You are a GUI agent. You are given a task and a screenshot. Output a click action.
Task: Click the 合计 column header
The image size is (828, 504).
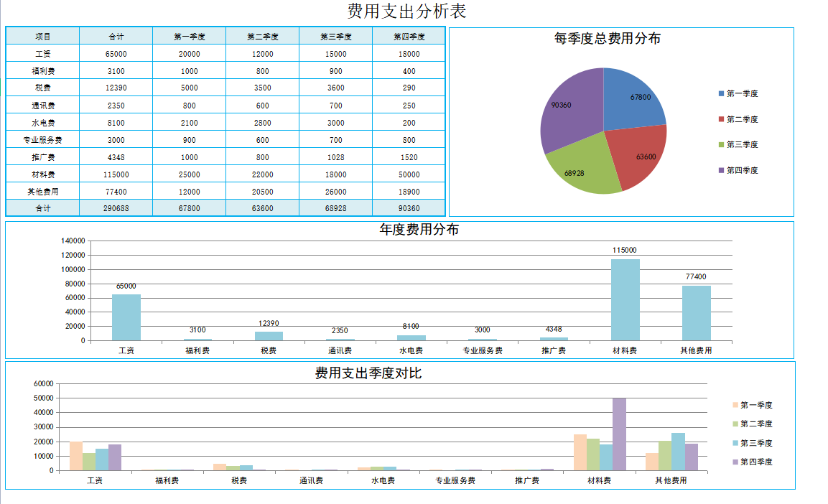pyautogui.click(x=115, y=35)
